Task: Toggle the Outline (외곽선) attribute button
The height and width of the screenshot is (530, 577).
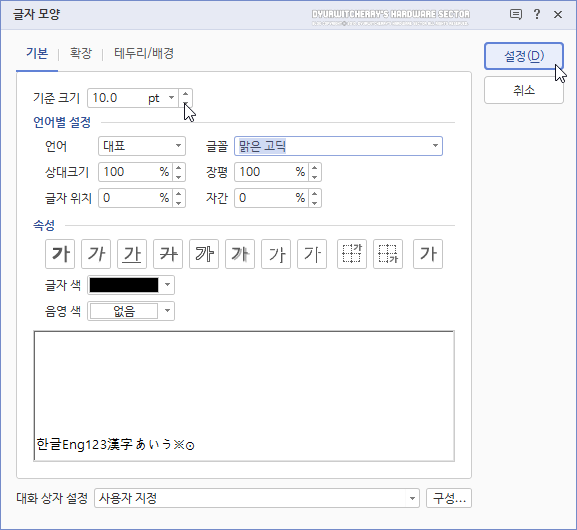Action: (x=204, y=254)
